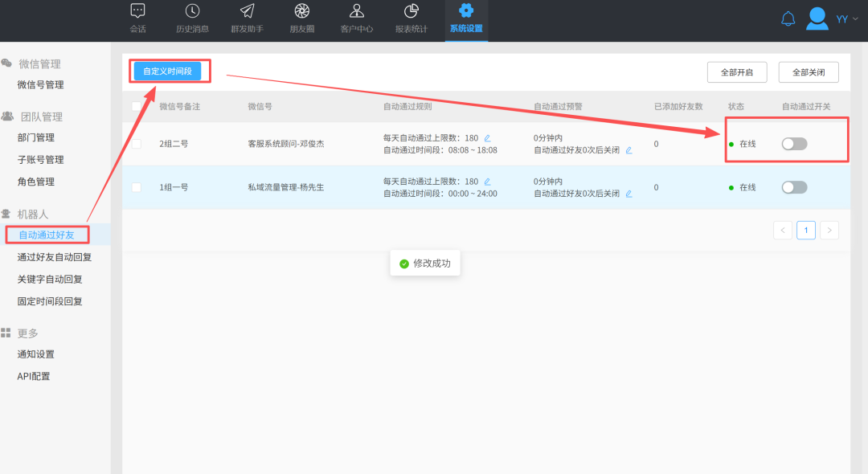Edit daily limit for 1组一号 row
This screenshot has width=868, height=474.
click(x=487, y=182)
